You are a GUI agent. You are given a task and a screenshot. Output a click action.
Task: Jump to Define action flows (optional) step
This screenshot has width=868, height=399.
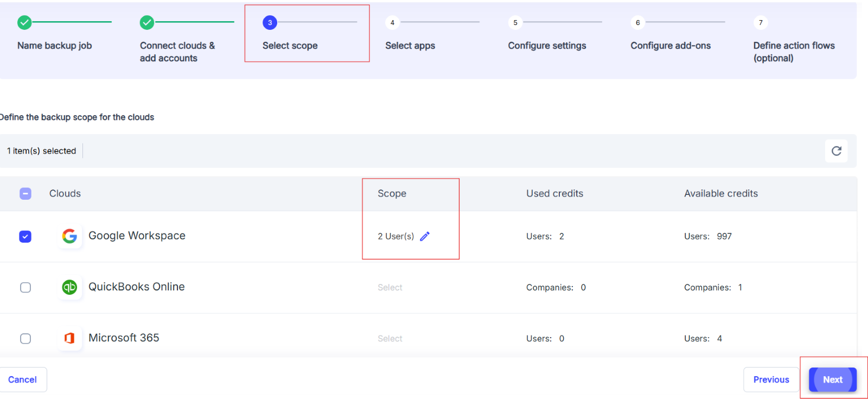pyautogui.click(x=794, y=52)
